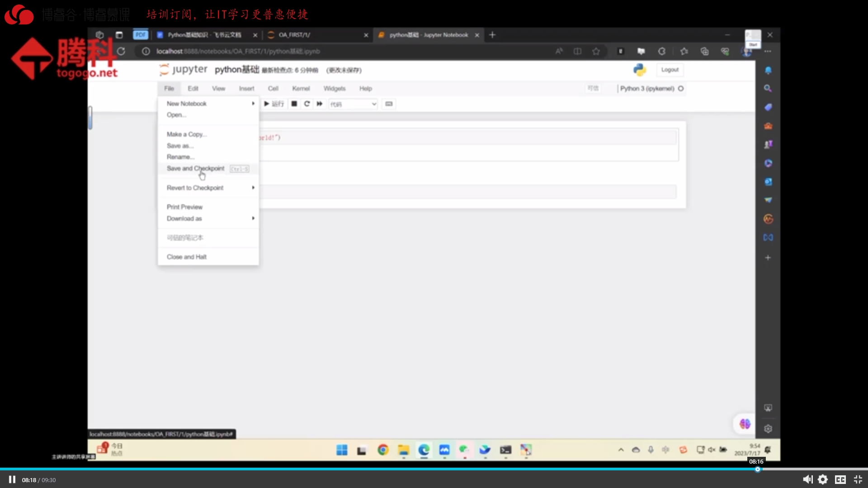
Task: Click restart and run all icon
Action: pyautogui.click(x=320, y=104)
